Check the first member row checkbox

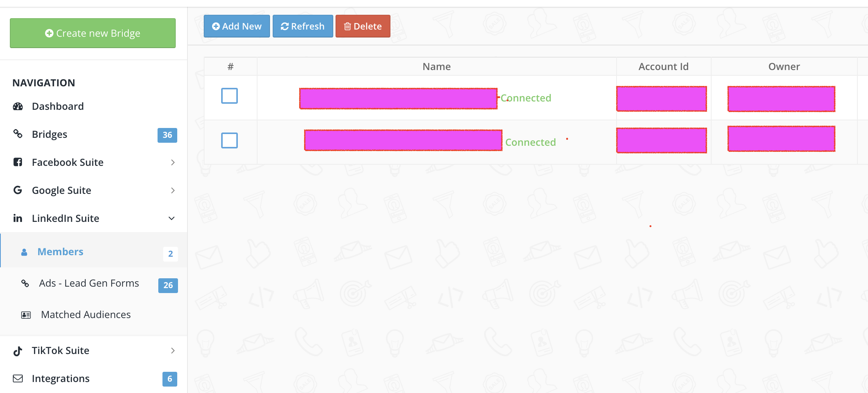tap(229, 96)
